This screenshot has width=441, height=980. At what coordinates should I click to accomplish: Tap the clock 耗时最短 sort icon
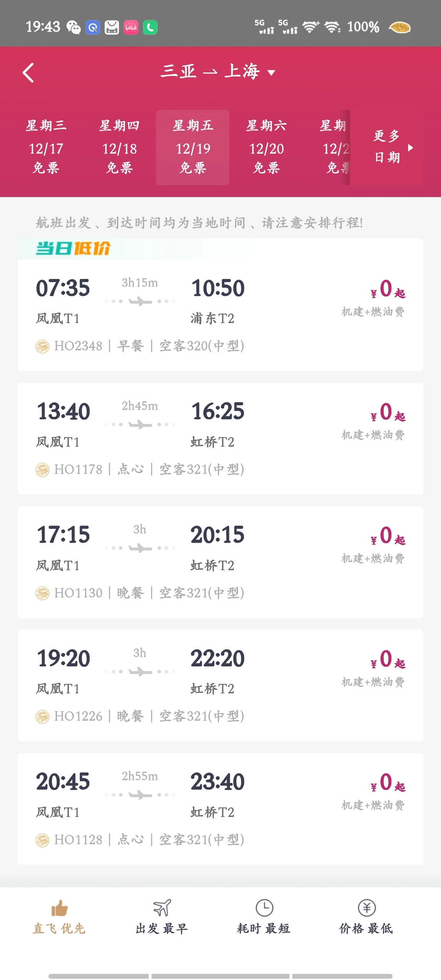click(x=264, y=908)
